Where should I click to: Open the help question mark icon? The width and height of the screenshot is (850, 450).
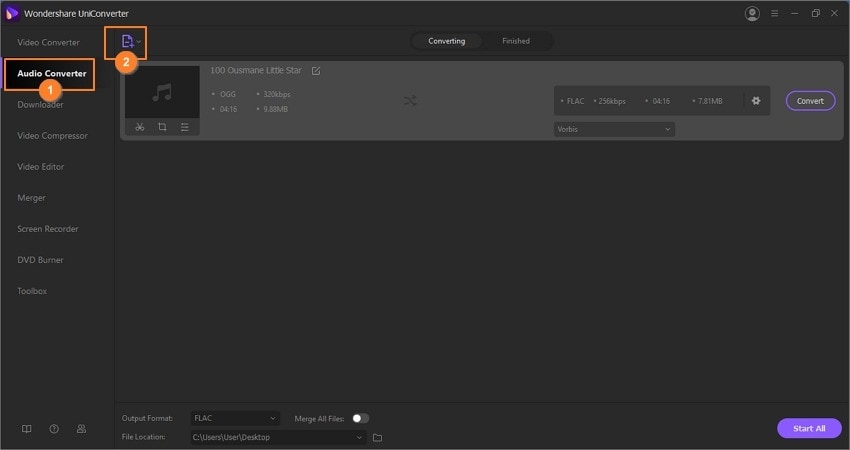[x=54, y=429]
